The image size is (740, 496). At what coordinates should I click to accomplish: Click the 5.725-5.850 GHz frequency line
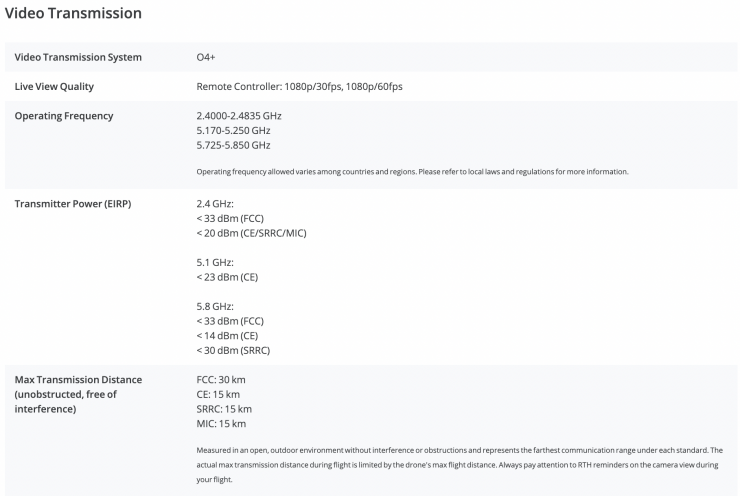click(233, 145)
